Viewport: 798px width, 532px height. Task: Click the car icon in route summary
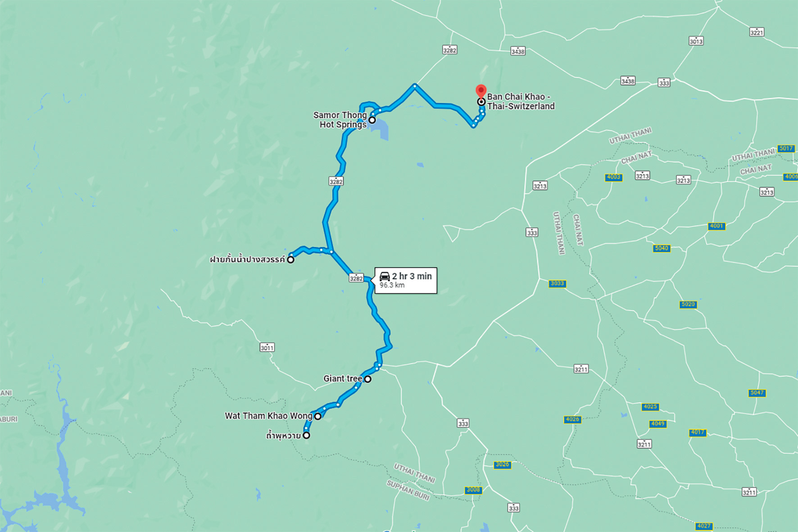coord(385,276)
